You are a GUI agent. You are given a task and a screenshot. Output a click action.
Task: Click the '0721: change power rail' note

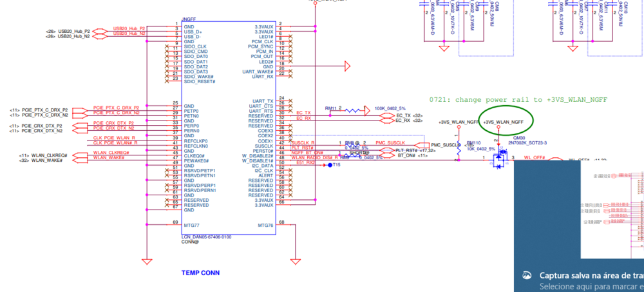(518, 99)
